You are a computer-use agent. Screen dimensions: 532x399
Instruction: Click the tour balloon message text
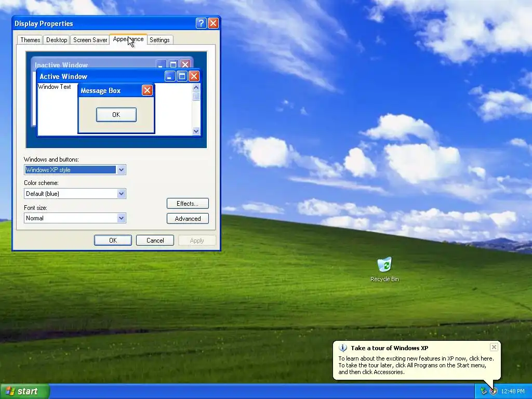tap(416, 365)
